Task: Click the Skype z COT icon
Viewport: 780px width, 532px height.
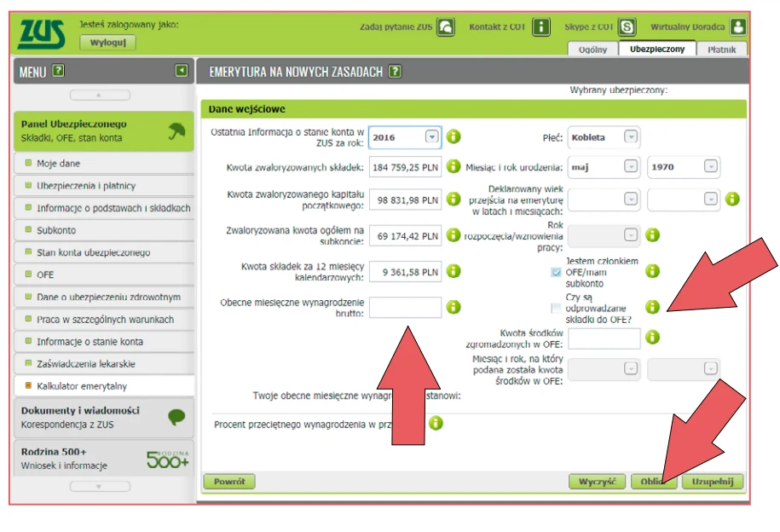Action: [x=627, y=27]
